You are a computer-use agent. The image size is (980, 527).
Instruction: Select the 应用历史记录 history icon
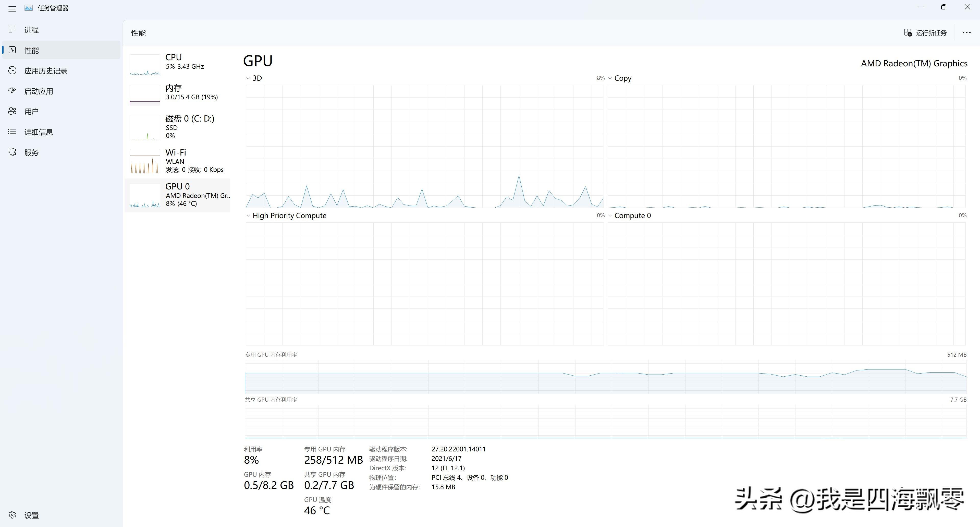[12, 70]
